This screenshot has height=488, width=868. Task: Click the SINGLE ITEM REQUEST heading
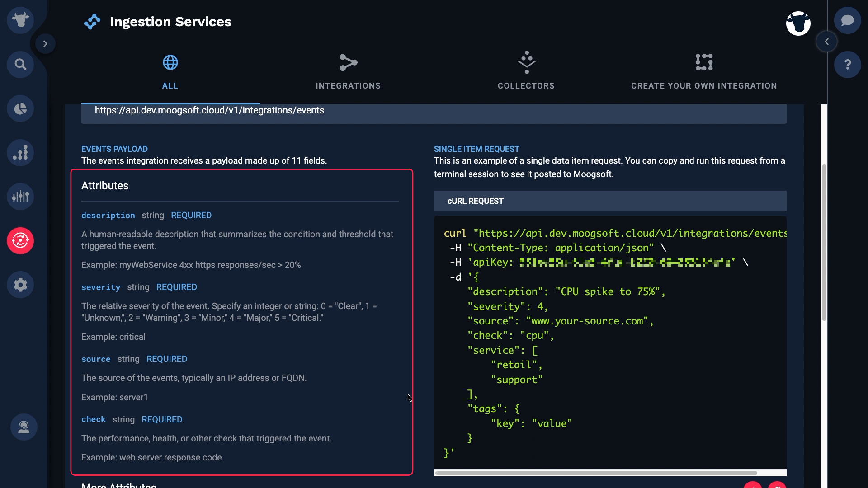tap(476, 149)
